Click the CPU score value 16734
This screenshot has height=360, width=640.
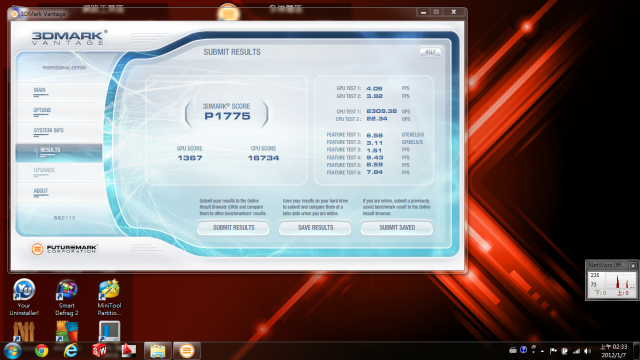pos(263,158)
